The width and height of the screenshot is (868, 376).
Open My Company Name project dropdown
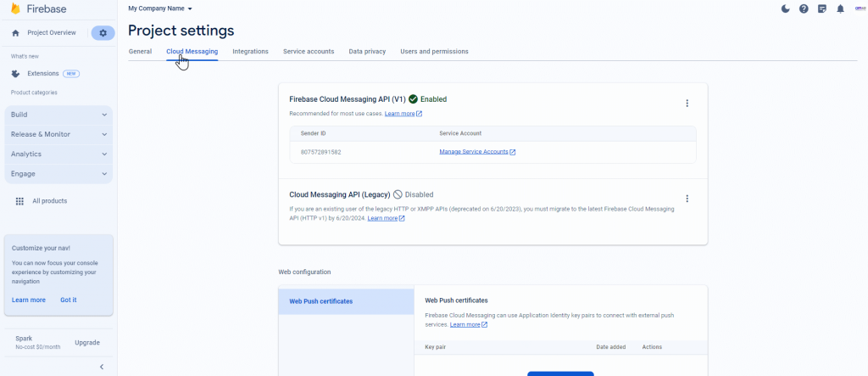point(160,8)
